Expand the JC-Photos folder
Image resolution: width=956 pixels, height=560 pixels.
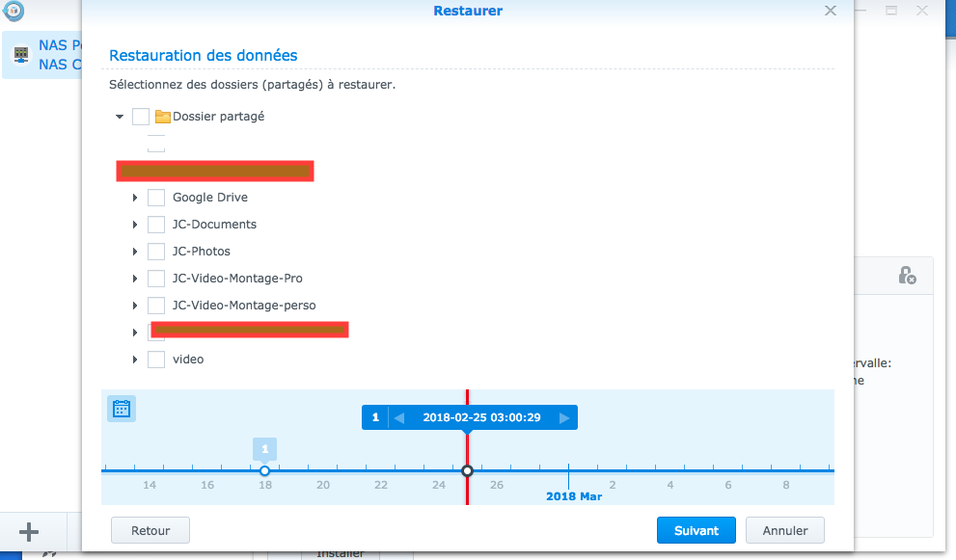pos(135,251)
